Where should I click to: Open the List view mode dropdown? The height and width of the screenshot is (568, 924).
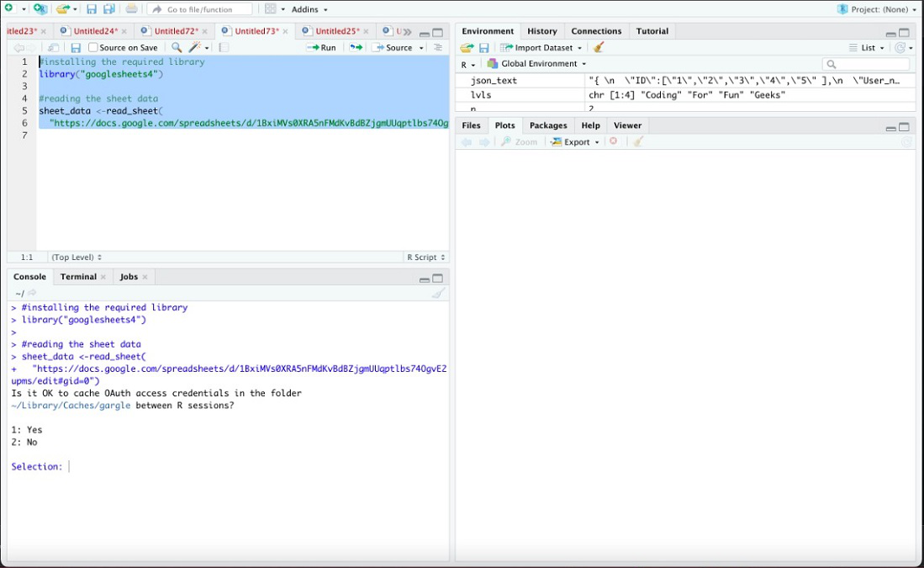(x=866, y=48)
